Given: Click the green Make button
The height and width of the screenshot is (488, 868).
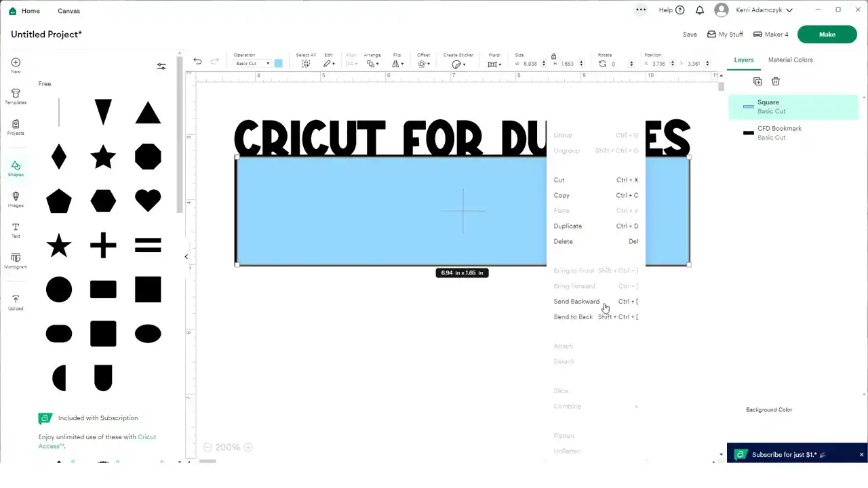Looking at the screenshot, I should (x=827, y=35).
